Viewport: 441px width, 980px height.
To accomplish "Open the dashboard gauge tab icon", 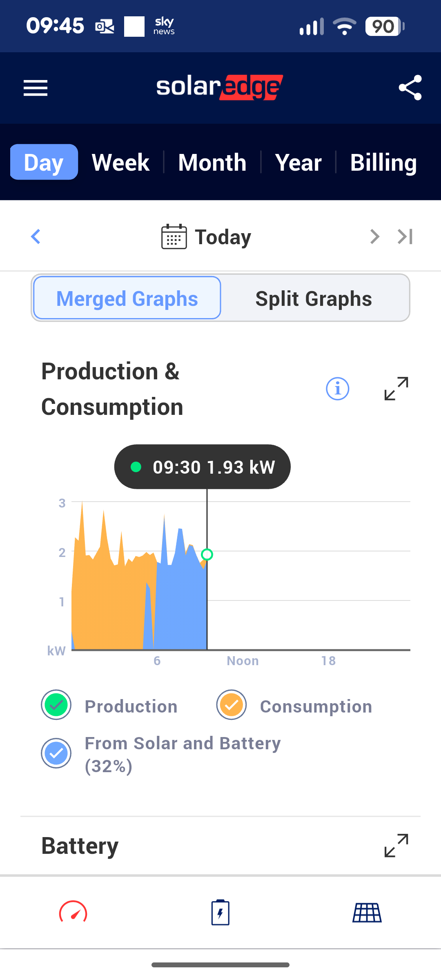I will 73,913.
